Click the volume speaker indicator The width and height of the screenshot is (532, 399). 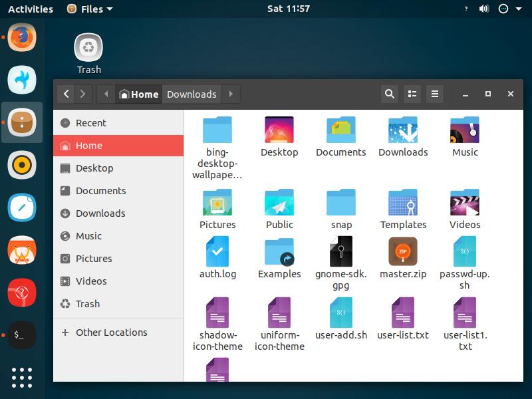coord(484,9)
